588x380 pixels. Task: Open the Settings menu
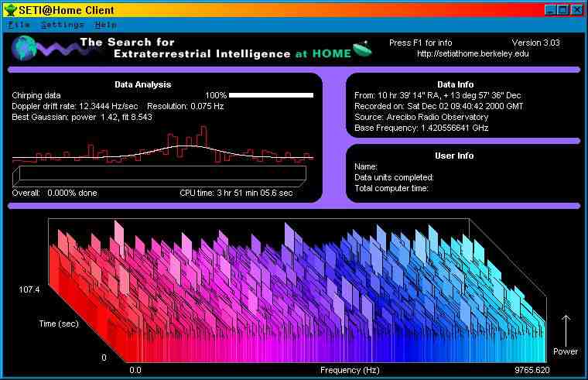(x=62, y=25)
